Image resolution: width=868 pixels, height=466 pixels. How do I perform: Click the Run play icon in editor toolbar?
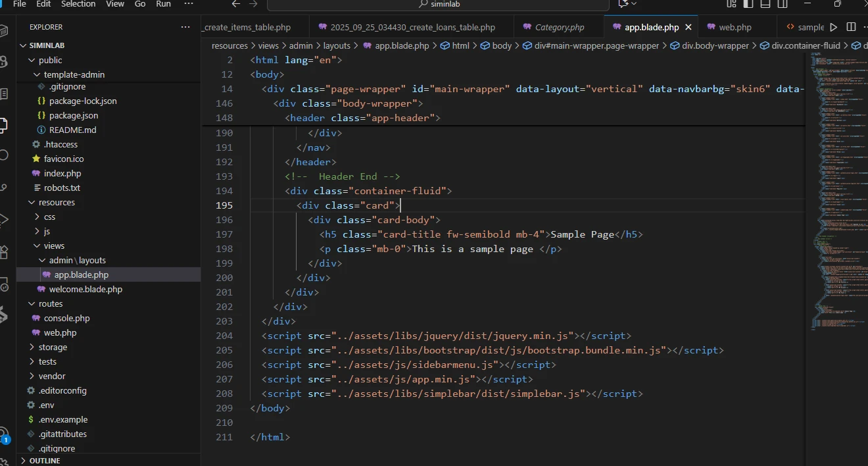coord(834,28)
